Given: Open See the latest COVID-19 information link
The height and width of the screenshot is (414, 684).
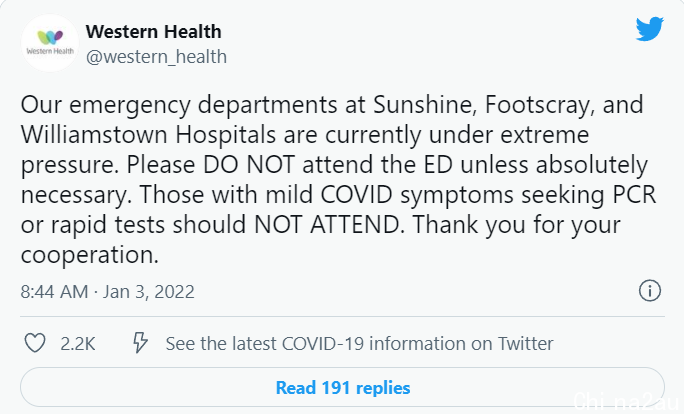Looking at the screenshot, I should pos(359,344).
